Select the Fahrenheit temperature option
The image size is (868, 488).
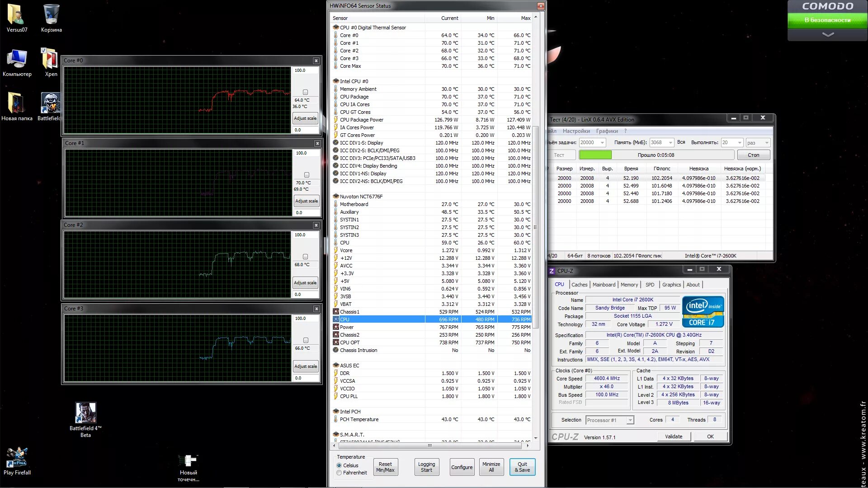(x=339, y=473)
